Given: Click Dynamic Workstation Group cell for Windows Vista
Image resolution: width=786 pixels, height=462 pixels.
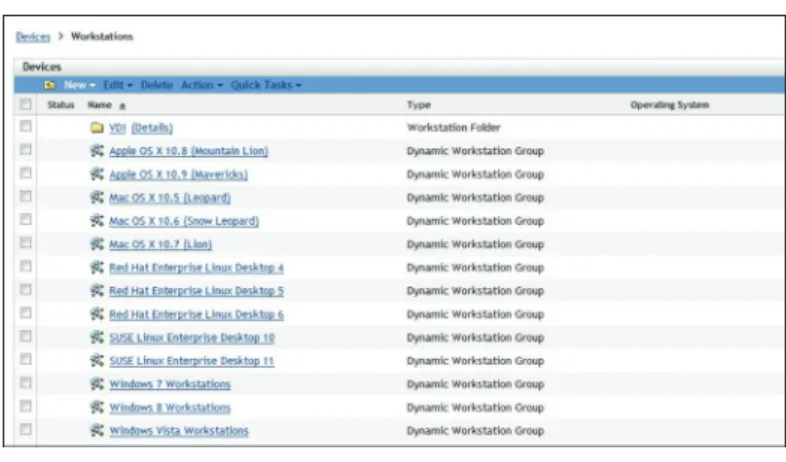Looking at the screenshot, I should (475, 430).
